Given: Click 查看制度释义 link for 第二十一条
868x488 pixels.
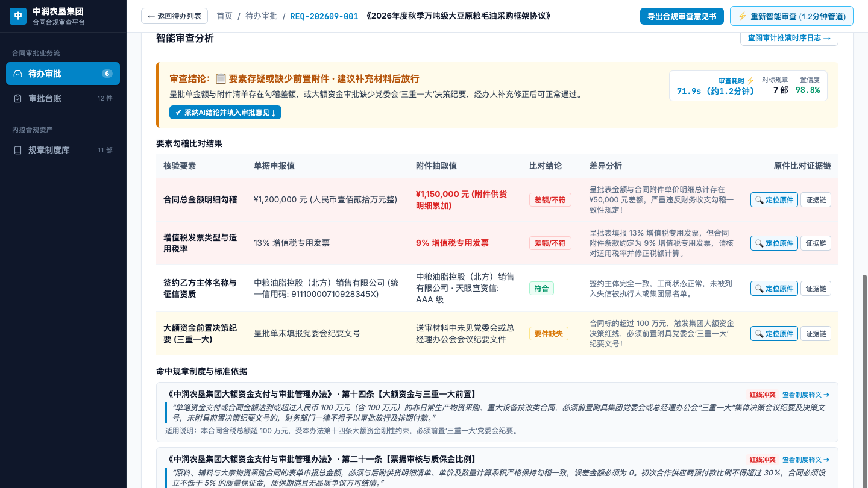Looking at the screenshot, I should 806,459.
